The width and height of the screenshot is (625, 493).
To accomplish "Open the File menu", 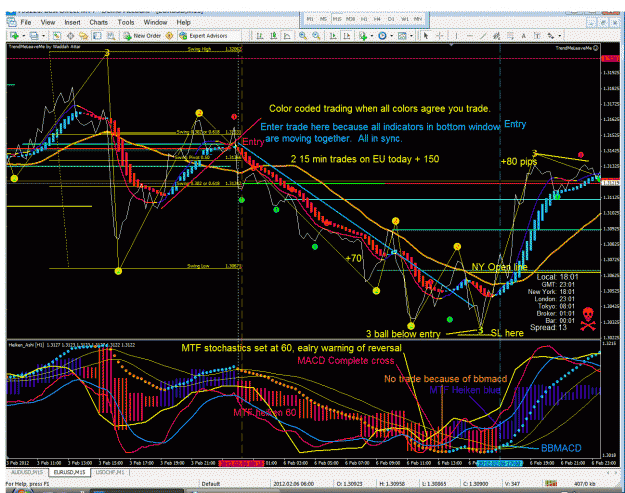I will (x=26, y=22).
